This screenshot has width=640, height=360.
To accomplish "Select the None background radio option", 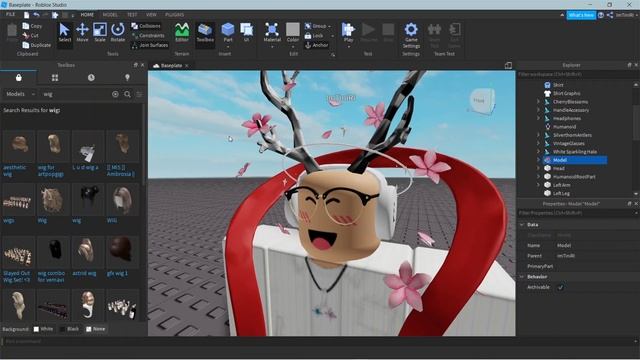I will [89, 329].
